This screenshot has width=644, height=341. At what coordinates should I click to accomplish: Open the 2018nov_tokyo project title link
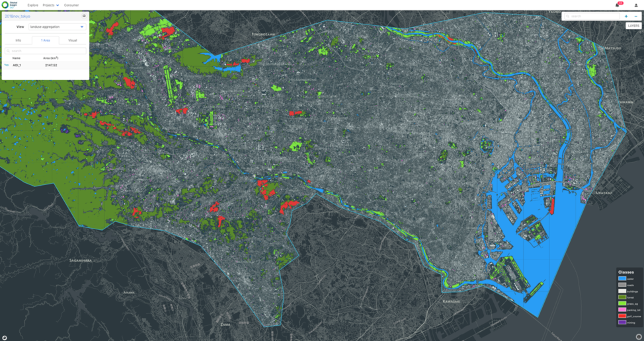pos(17,16)
